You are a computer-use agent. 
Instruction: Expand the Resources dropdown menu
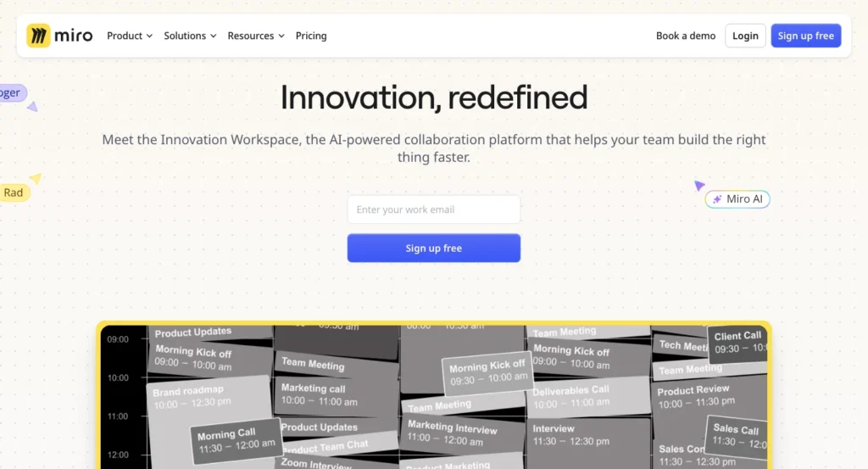pyautogui.click(x=255, y=36)
